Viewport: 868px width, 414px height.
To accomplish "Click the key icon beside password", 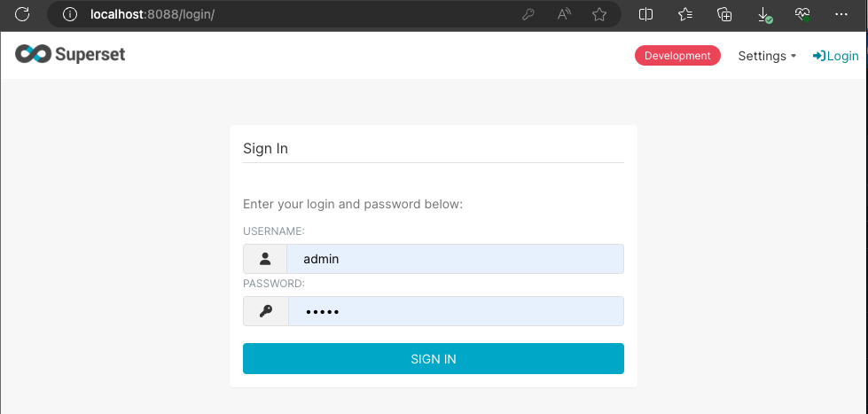I will tap(265, 311).
